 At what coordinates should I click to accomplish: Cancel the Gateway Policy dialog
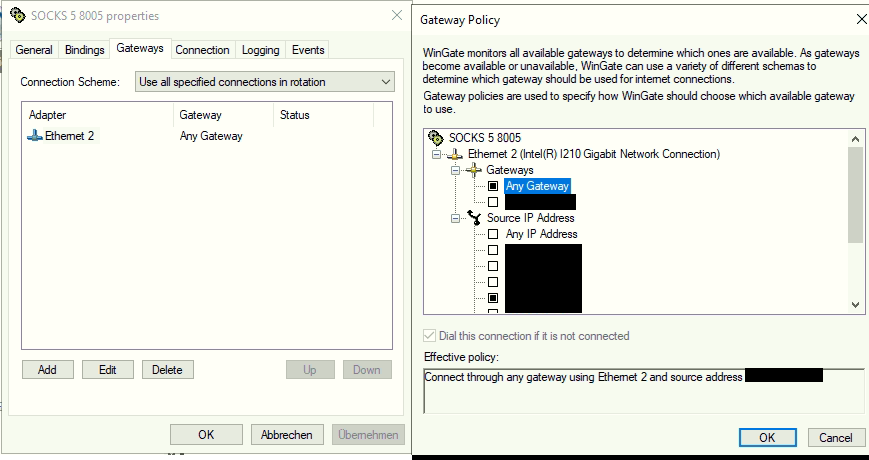click(835, 437)
